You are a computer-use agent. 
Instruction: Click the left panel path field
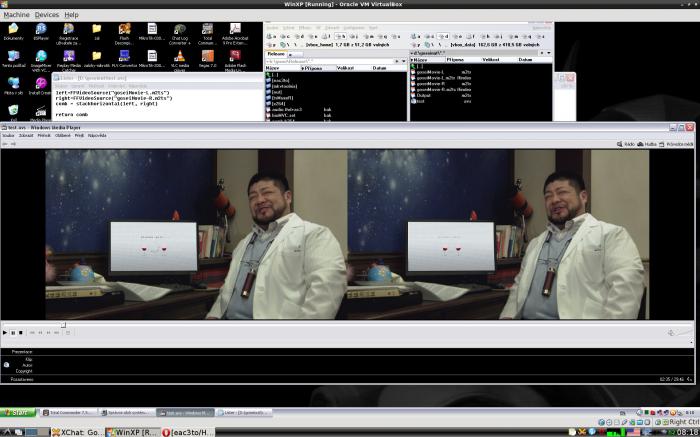[329, 61]
